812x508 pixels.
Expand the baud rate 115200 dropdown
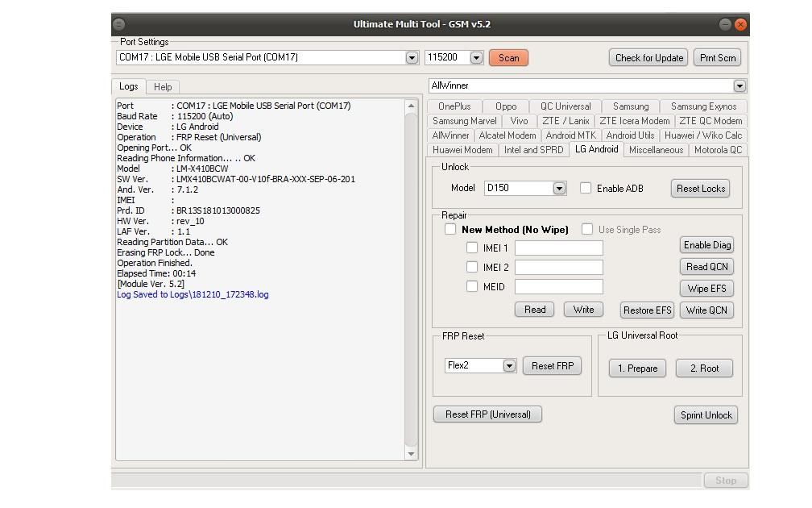(475, 58)
